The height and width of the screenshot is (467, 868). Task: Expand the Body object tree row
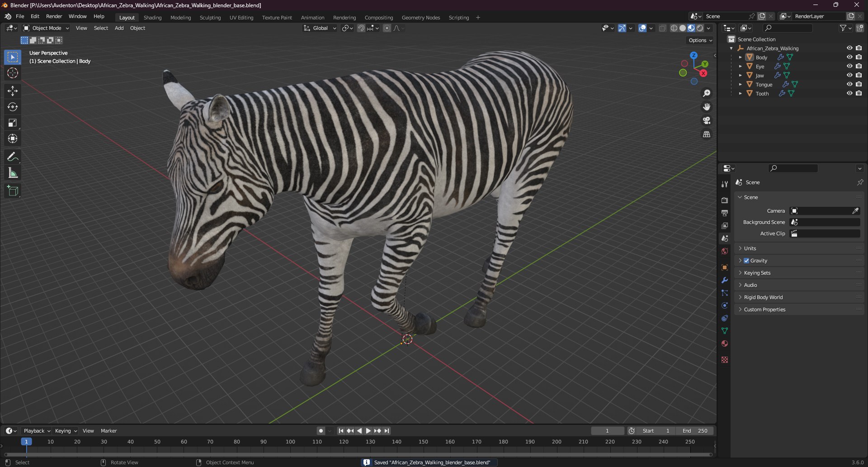[x=740, y=57]
